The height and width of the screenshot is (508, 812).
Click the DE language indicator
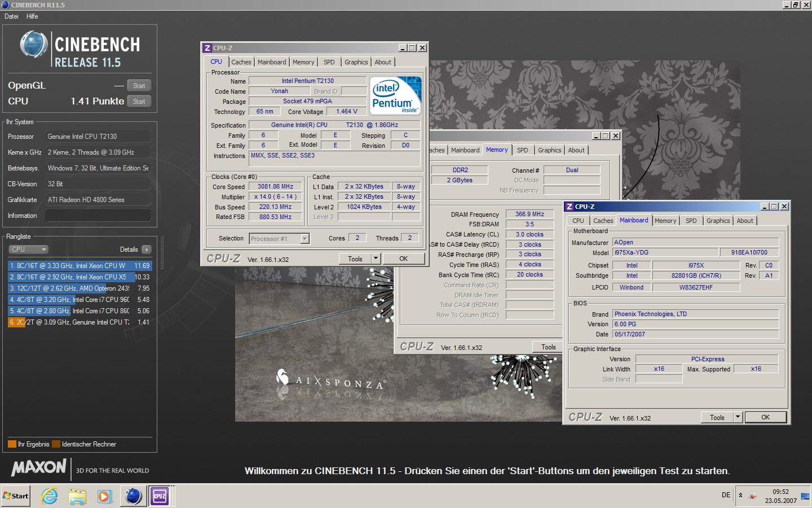pyautogui.click(x=726, y=495)
